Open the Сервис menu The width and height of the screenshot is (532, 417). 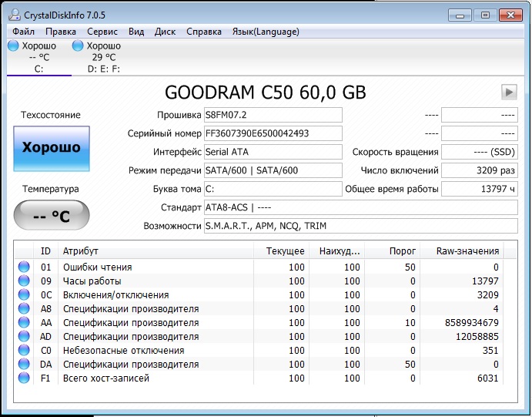102,32
